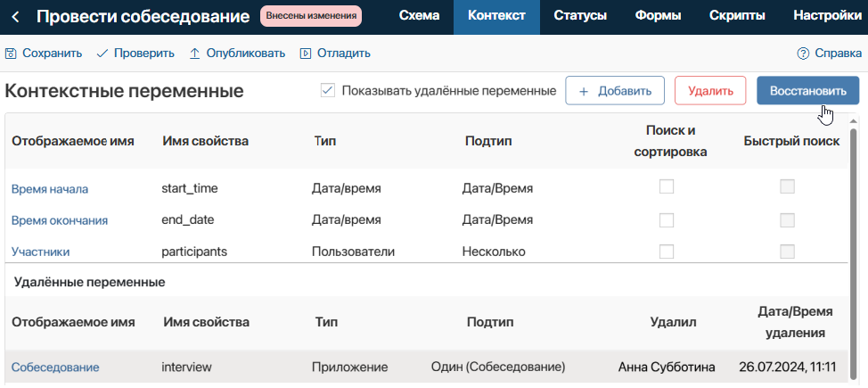Click the play icon beside Отладить

[x=305, y=54]
